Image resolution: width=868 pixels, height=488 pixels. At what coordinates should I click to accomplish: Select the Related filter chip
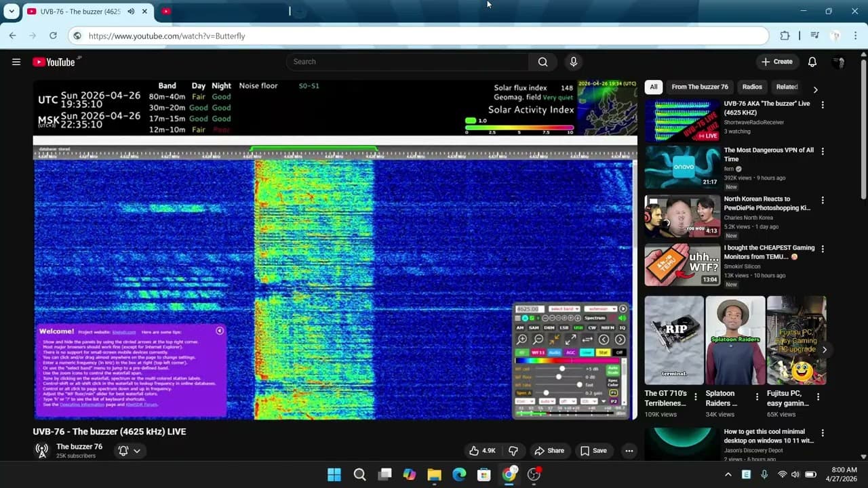787,87
